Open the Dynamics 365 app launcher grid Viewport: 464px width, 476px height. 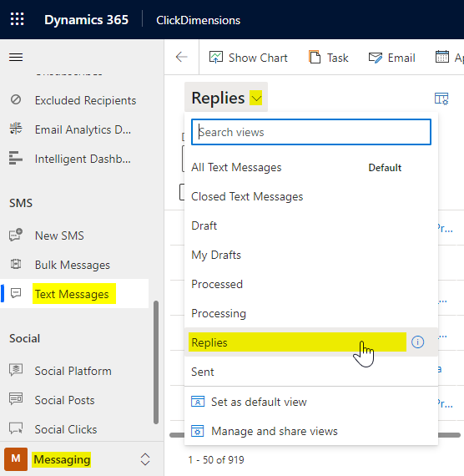(x=17, y=19)
